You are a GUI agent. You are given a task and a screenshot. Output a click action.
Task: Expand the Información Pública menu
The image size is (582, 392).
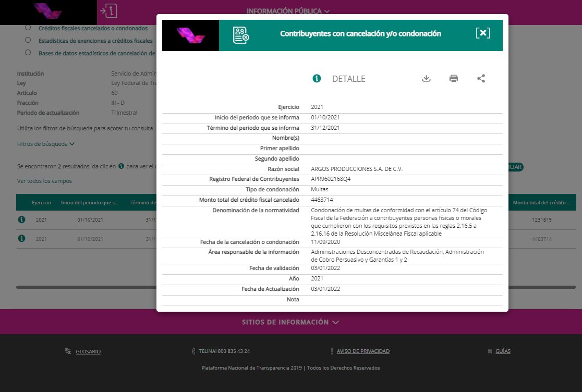click(288, 11)
